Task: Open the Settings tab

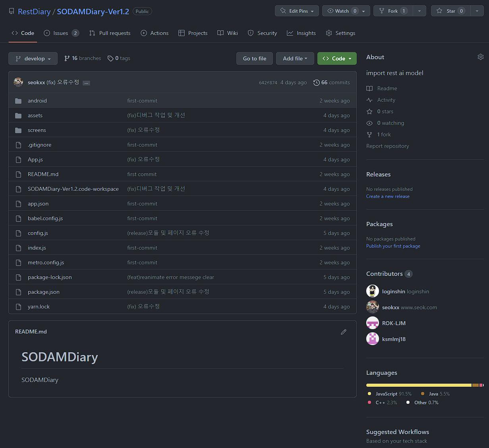Action: click(x=340, y=33)
